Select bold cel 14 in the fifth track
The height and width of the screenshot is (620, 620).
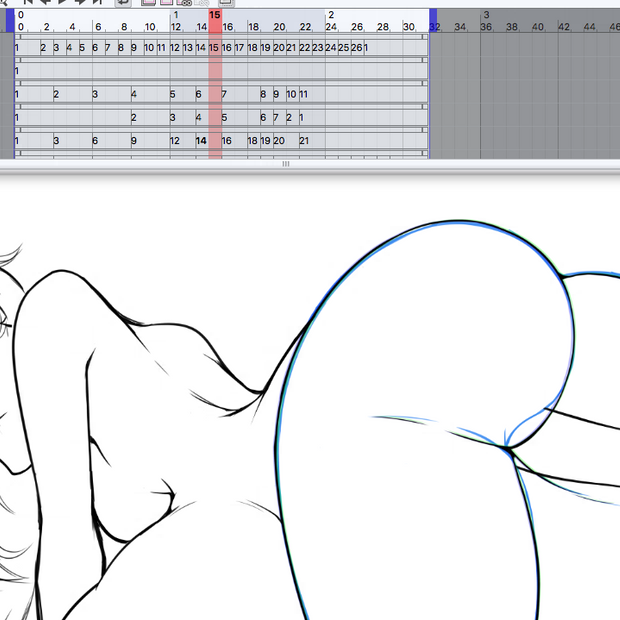[201, 141]
